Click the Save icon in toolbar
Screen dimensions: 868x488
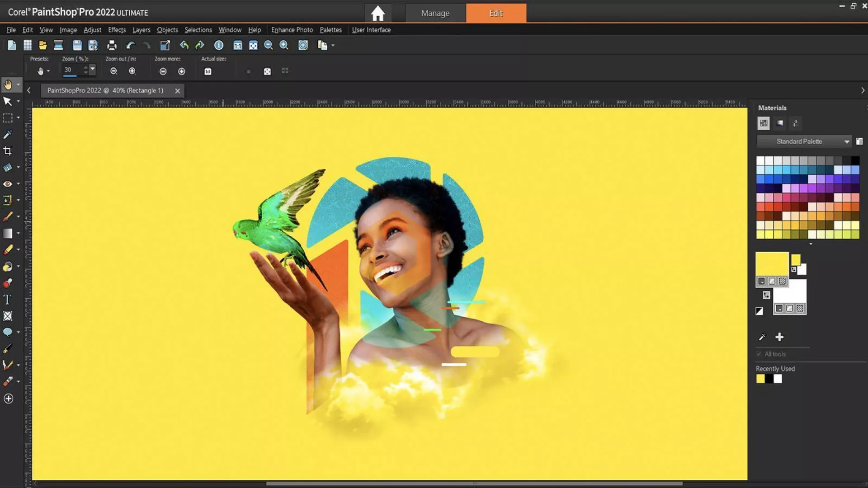(77, 45)
